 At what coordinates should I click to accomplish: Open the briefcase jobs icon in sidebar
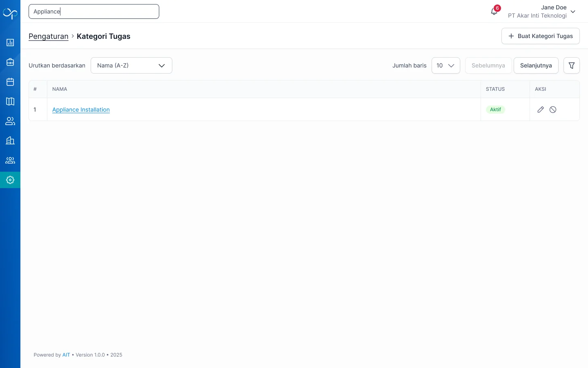coord(10,62)
